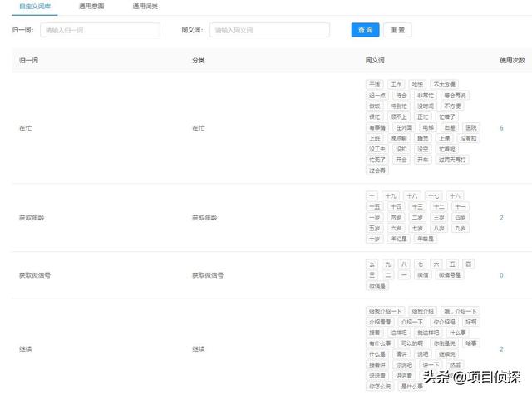This screenshot has width=532, height=395.
Task: Click the 七岁 synonym tag
Action: click(417, 228)
